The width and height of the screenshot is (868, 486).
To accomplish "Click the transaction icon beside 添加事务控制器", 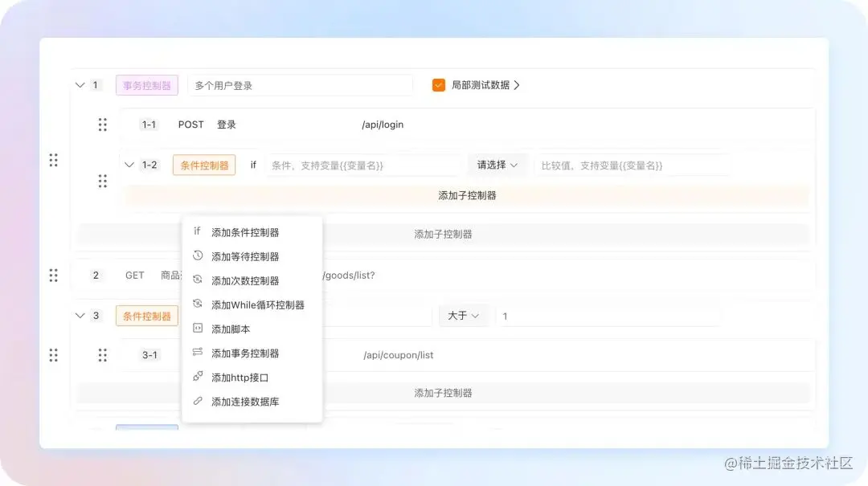I will pyautogui.click(x=198, y=352).
